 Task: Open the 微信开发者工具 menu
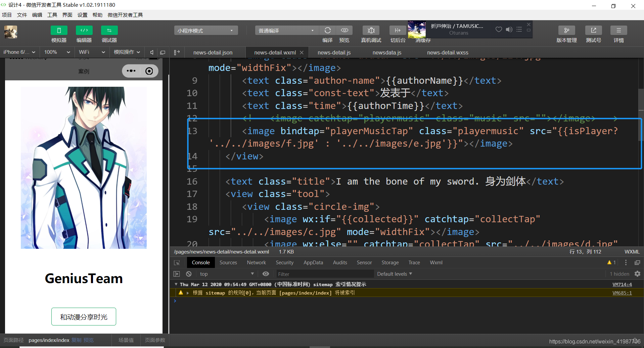[x=125, y=15]
